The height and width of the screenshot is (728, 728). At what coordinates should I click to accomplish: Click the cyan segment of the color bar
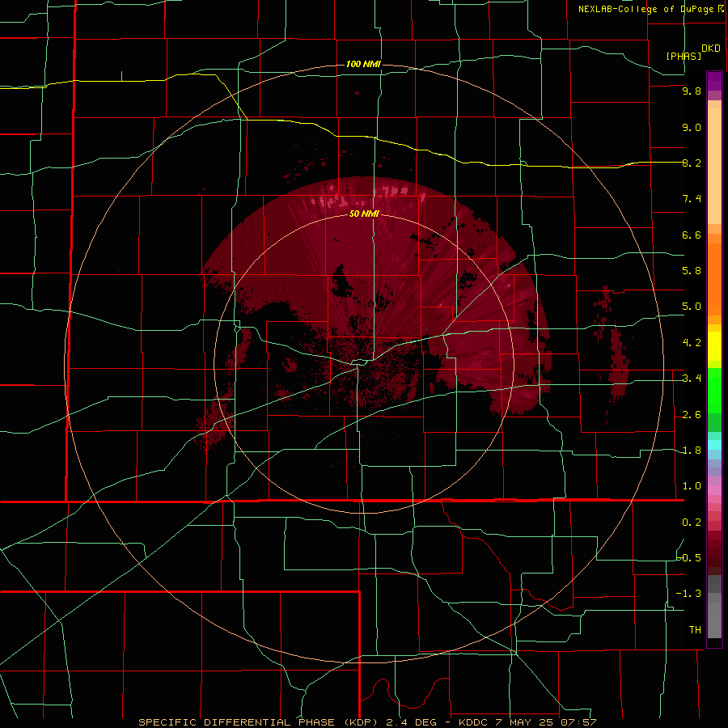click(714, 445)
